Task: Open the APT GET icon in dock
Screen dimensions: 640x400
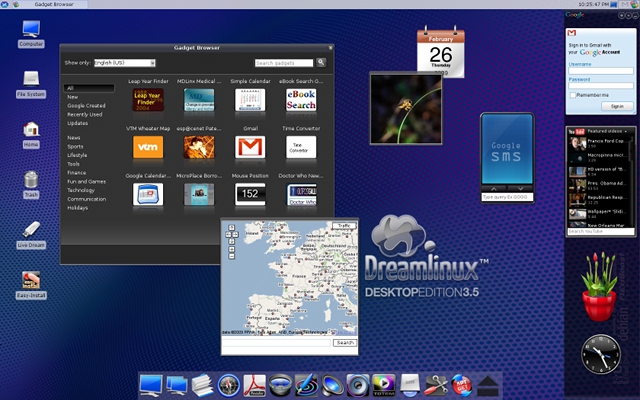Action: (x=462, y=385)
